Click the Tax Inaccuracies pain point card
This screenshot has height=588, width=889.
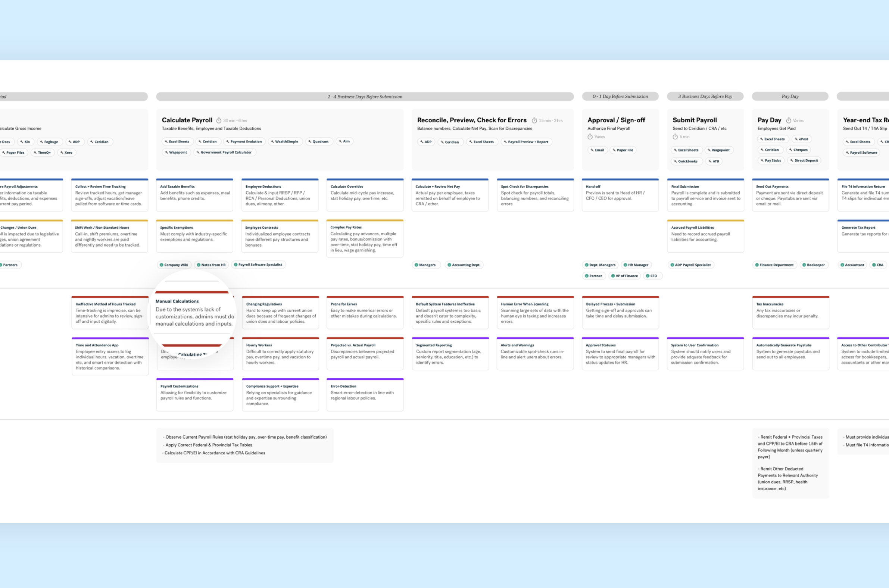(x=790, y=312)
